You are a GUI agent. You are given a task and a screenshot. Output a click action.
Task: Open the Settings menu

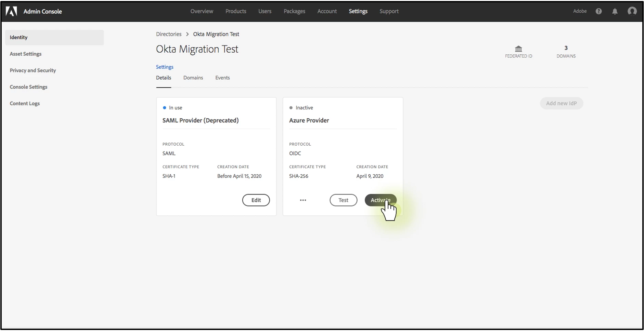[x=358, y=11]
